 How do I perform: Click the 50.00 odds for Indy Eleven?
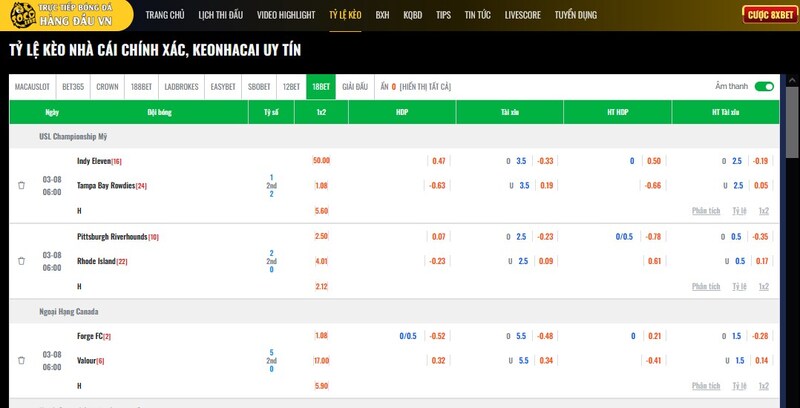click(x=321, y=161)
